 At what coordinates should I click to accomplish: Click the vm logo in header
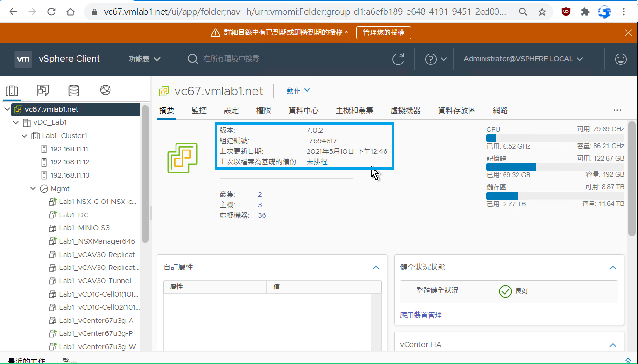coord(23,59)
